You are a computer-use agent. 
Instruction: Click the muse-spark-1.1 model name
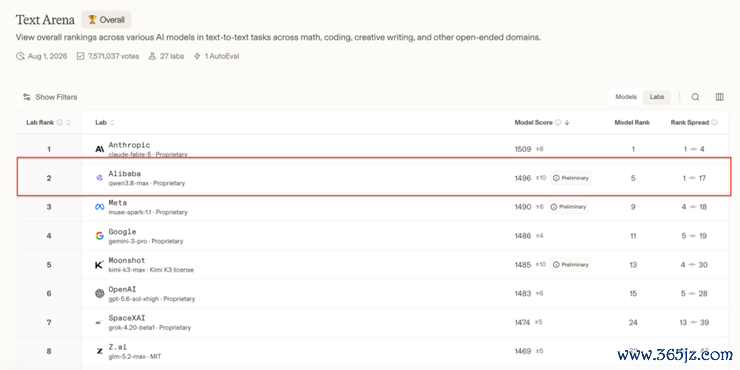[x=130, y=212]
